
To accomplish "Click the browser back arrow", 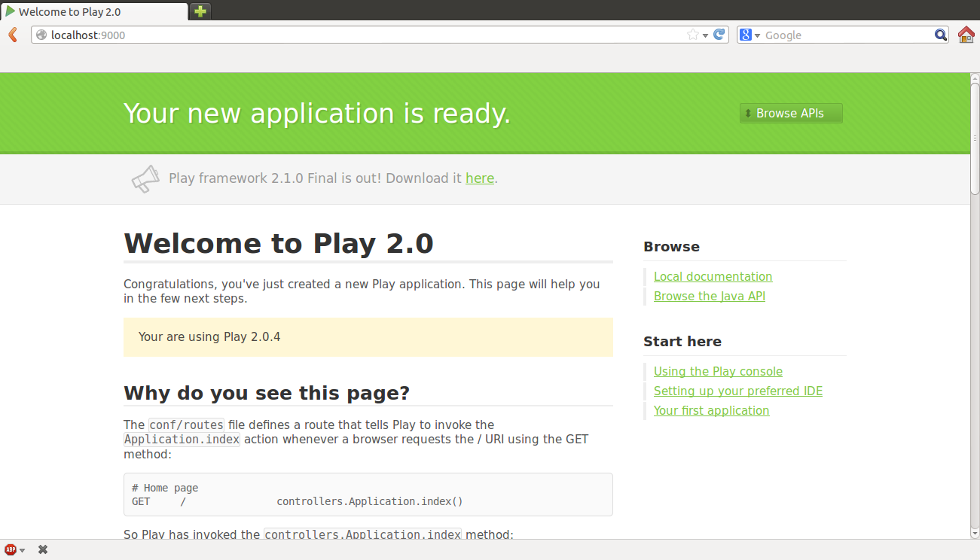I will (13, 35).
